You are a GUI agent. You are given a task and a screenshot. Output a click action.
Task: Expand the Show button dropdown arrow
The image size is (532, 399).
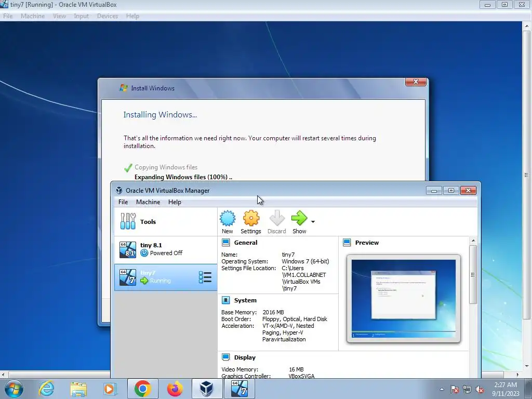(x=313, y=222)
